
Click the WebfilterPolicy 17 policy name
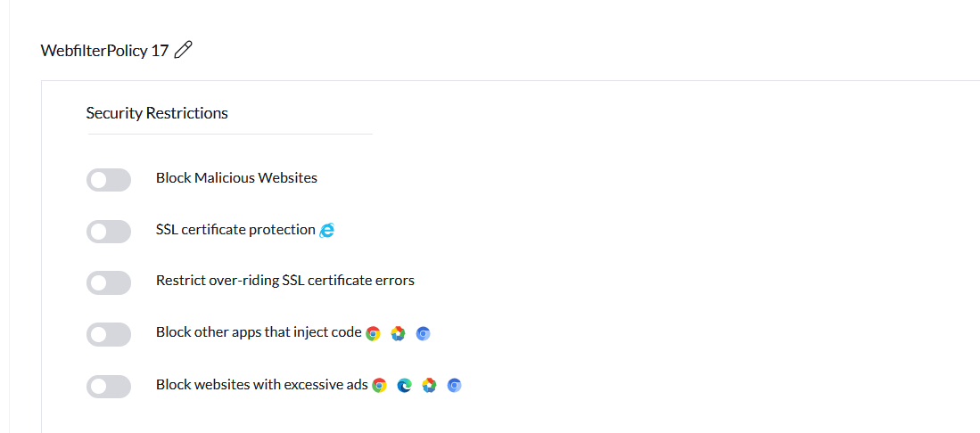pos(104,51)
